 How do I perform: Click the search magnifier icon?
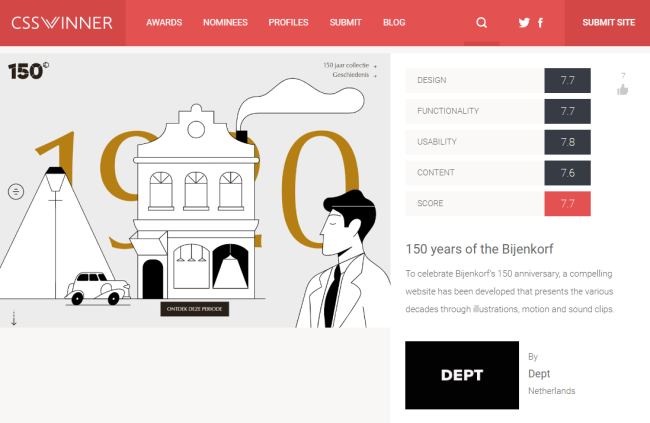482,22
